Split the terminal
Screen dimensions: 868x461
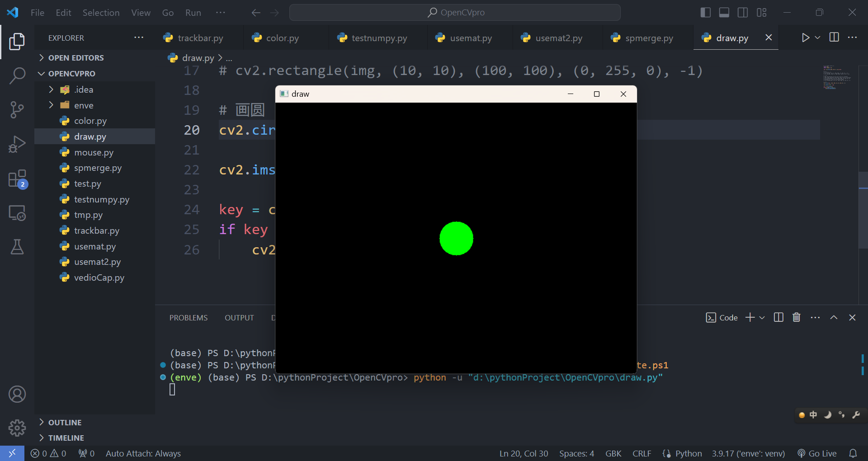(778, 317)
